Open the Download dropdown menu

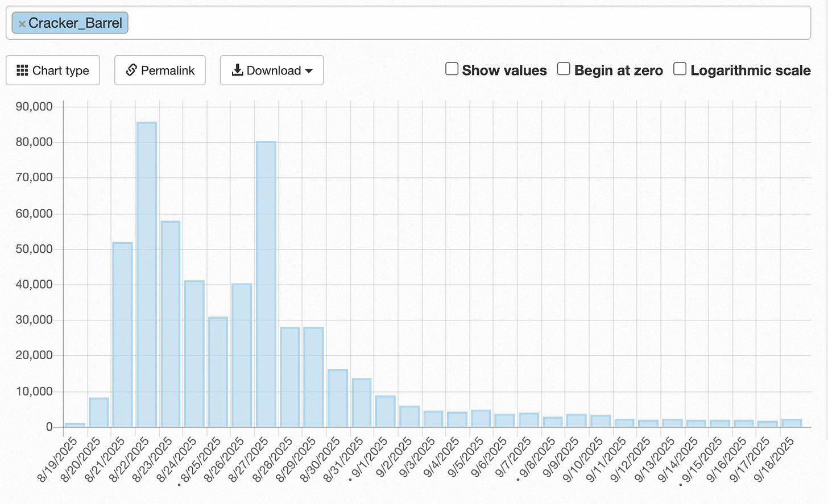tap(272, 70)
